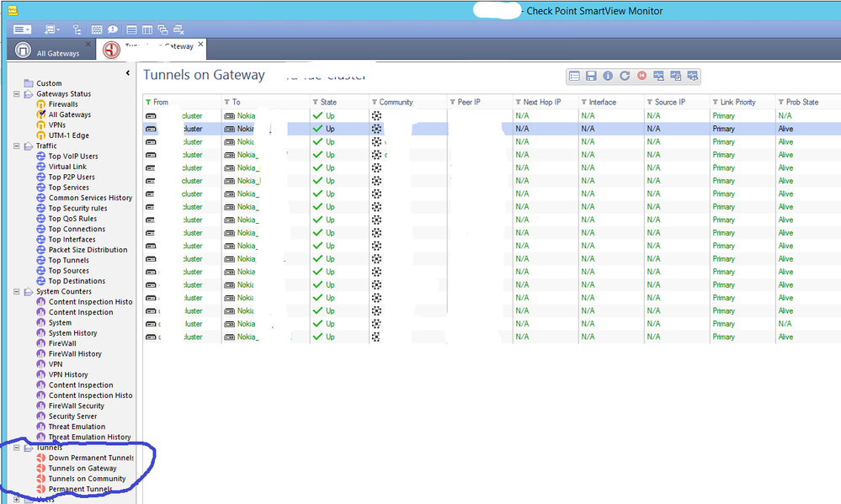Filter the Community column
The height and width of the screenshot is (504, 841).
[x=375, y=103]
